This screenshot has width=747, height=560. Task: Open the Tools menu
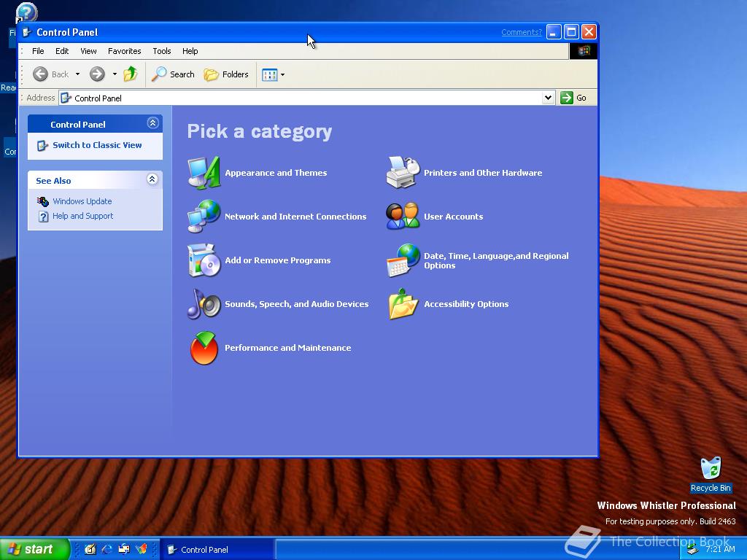click(x=161, y=51)
